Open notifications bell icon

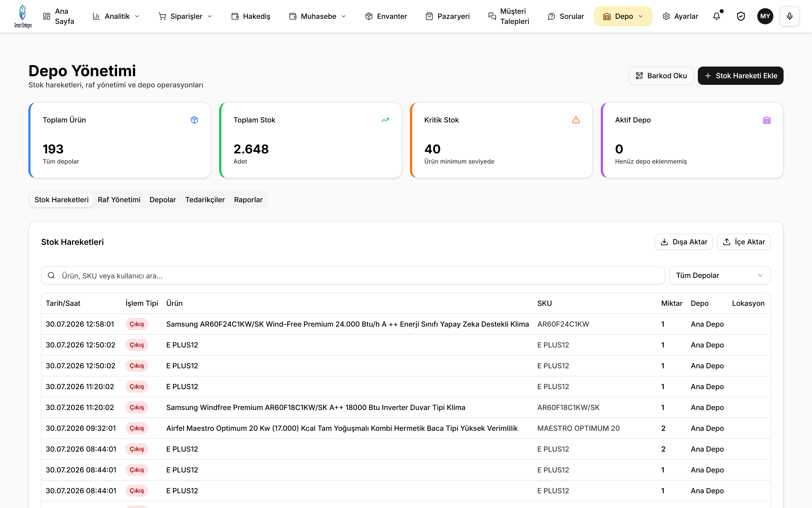pos(716,16)
